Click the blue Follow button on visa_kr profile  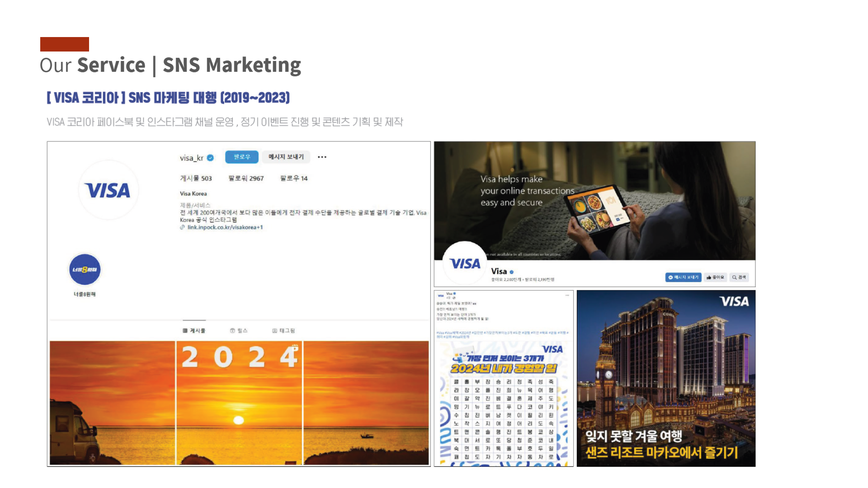[242, 157]
